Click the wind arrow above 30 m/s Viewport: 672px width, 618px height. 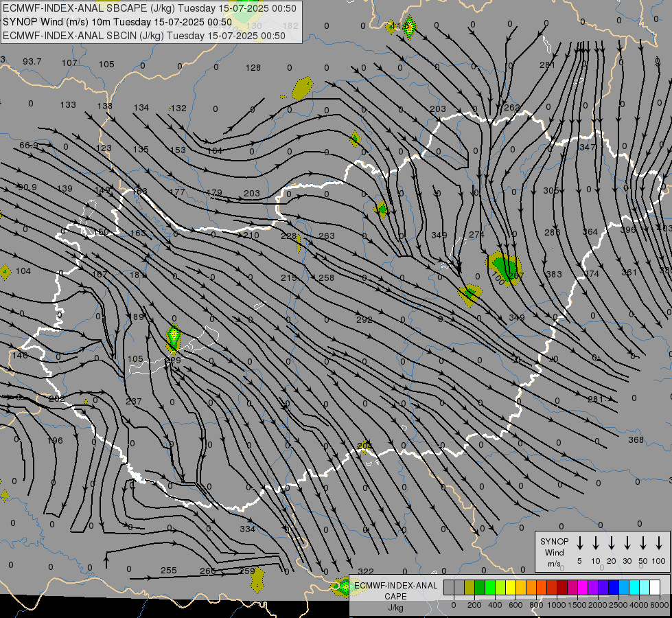[x=627, y=543]
